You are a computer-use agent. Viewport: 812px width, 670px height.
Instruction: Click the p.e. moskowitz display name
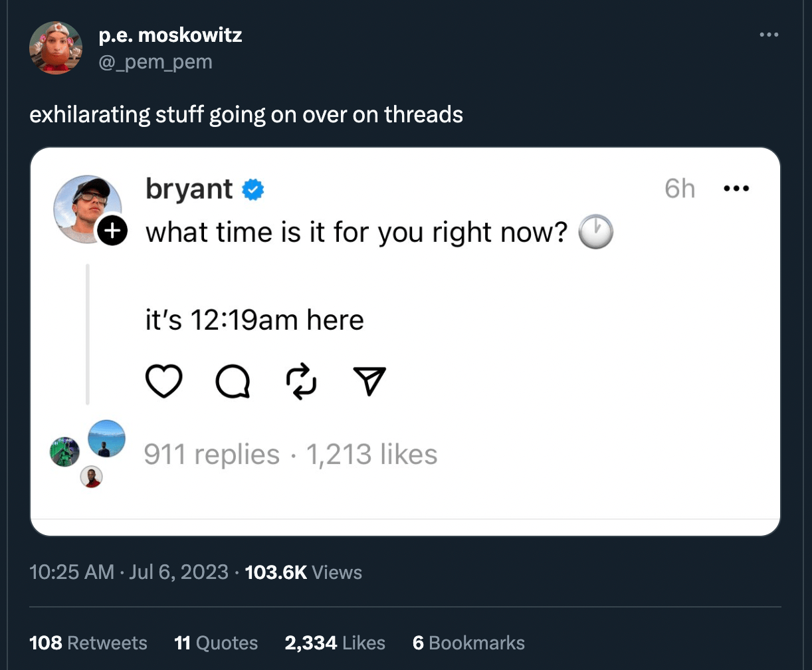(170, 35)
